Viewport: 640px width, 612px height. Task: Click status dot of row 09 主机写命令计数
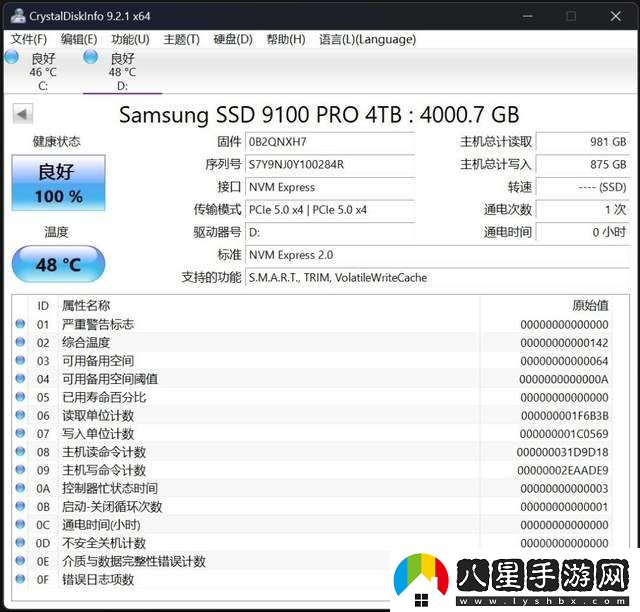click(20, 470)
